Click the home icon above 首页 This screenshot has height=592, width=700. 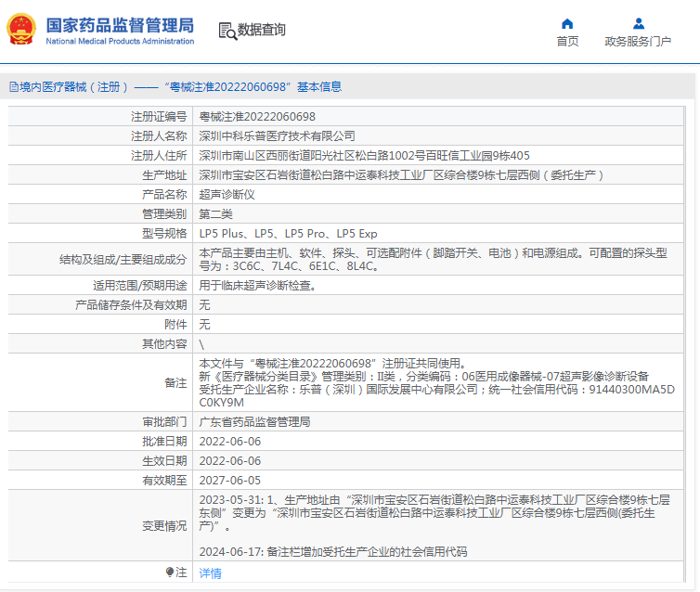coord(567,23)
